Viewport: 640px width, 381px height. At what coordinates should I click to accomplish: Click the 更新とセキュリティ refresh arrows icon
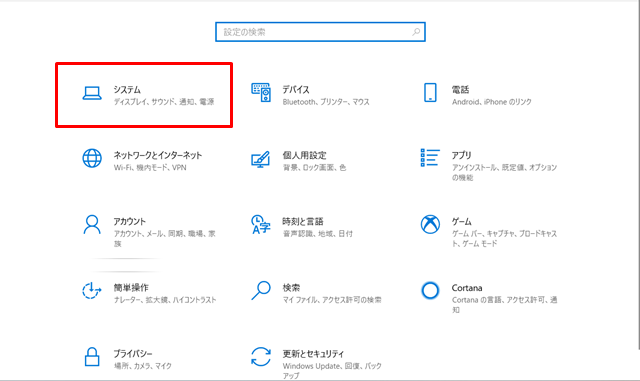(x=261, y=356)
